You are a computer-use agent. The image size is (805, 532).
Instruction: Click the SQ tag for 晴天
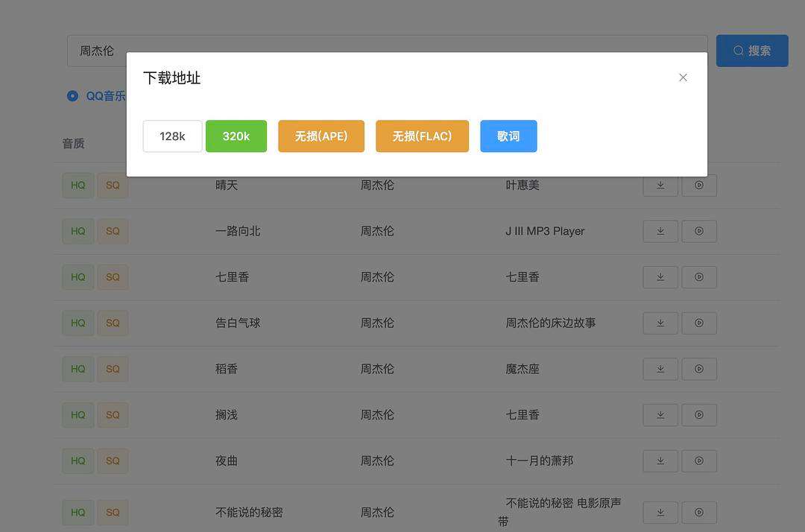113,186
